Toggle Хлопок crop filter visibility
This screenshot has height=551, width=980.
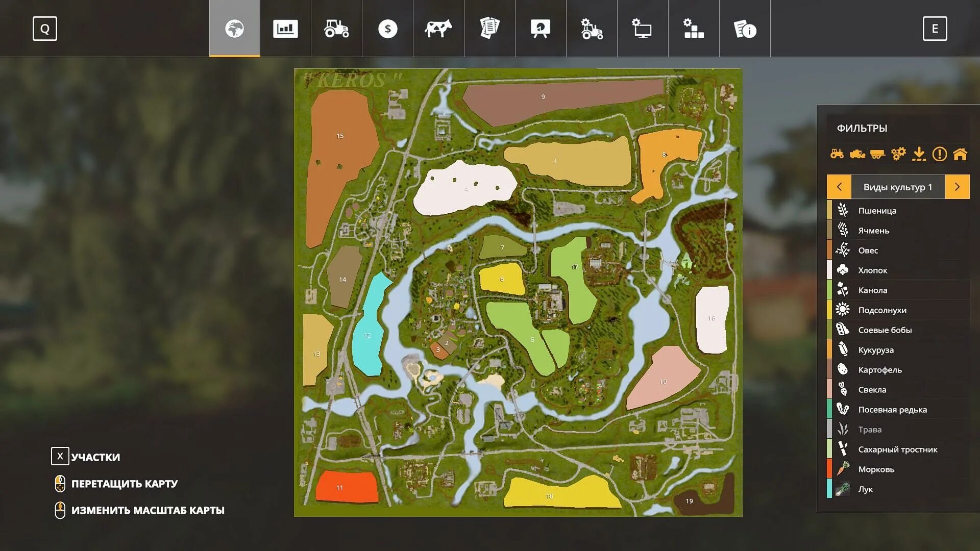pos(872,270)
